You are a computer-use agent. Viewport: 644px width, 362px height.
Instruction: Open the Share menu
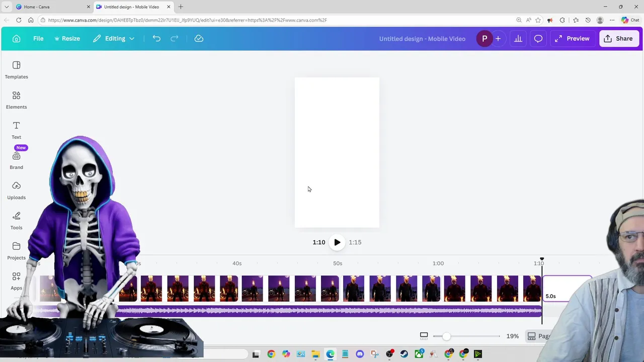(619, 39)
